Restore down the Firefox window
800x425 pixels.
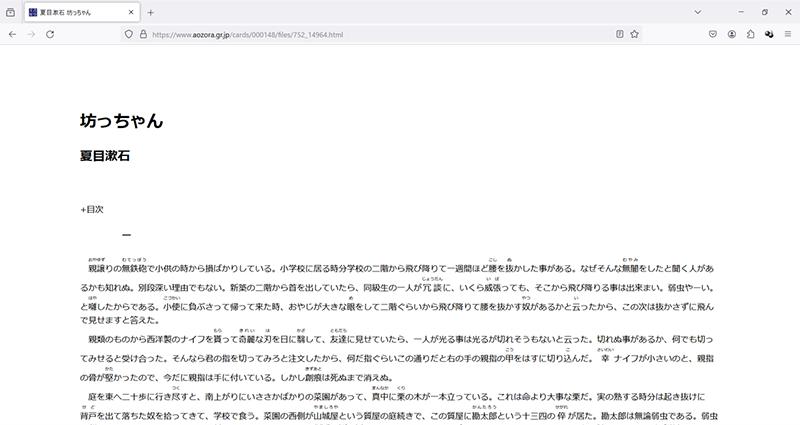[x=764, y=12]
